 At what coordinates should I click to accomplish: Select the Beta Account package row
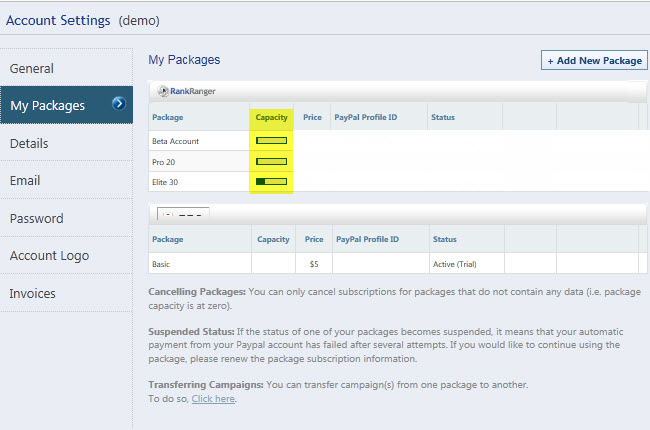[175, 141]
